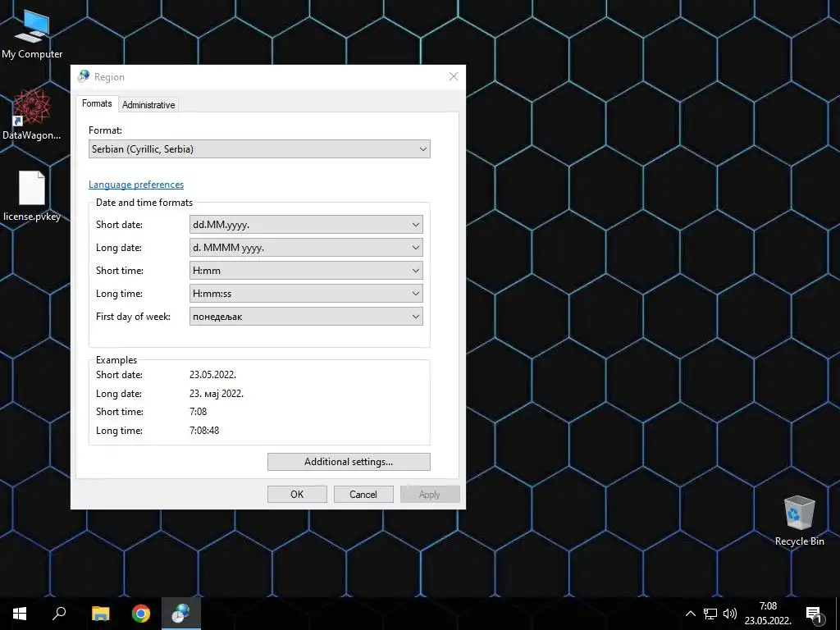Click the example long date 23. мај 2022.
This screenshot has height=630, width=840.
click(217, 393)
